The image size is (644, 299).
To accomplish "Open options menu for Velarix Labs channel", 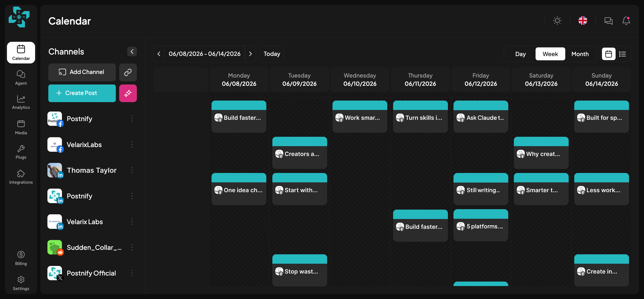I will pos(132,222).
